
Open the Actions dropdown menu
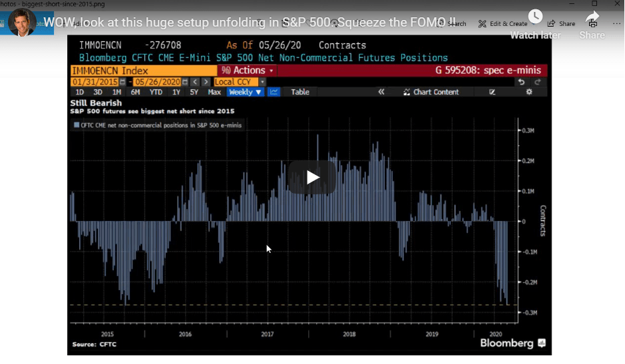(248, 71)
